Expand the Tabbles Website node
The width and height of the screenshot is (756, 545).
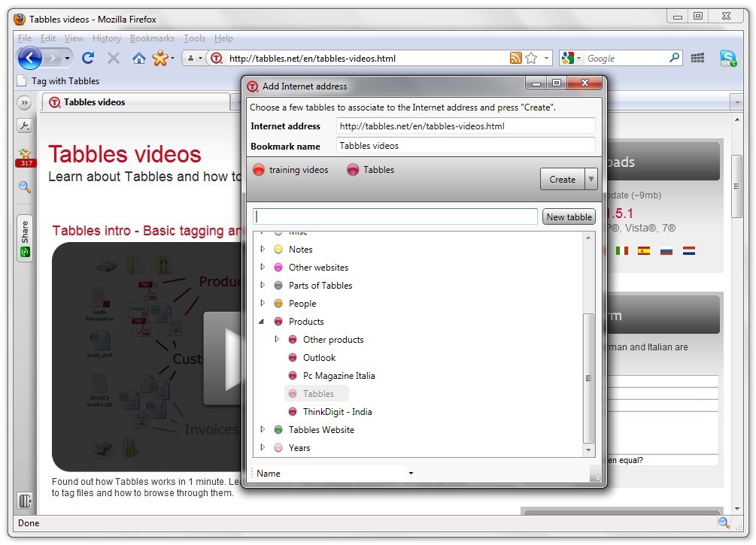tap(263, 429)
